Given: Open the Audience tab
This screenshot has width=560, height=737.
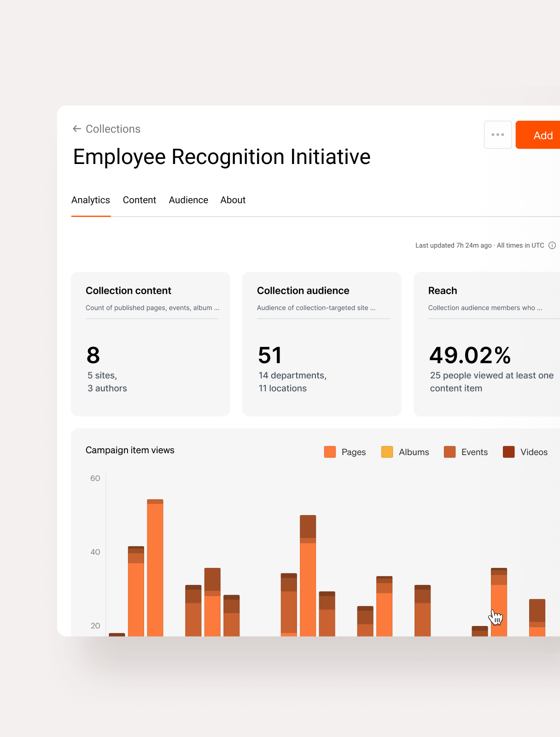Looking at the screenshot, I should (188, 200).
